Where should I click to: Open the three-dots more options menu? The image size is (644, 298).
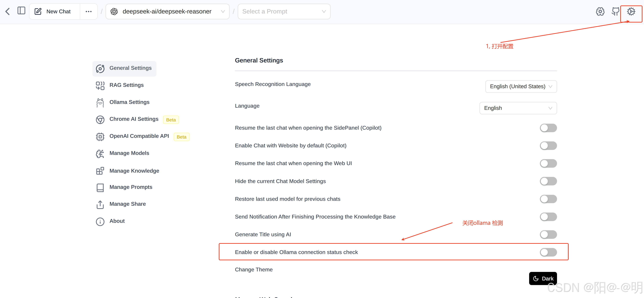coord(89,11)
